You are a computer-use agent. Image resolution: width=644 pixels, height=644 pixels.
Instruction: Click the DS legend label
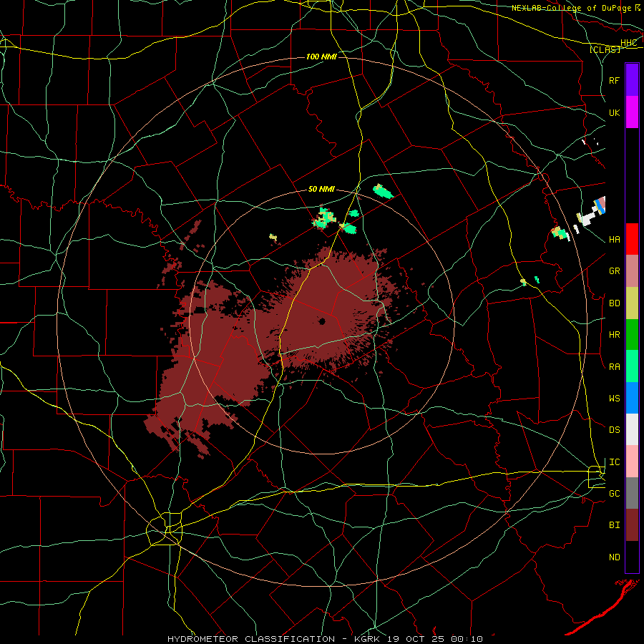tap(614, 430)
